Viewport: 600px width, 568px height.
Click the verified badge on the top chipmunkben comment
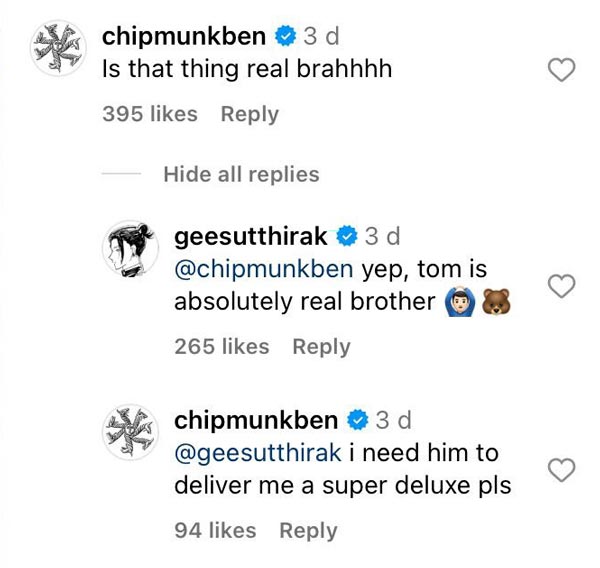click(x=284, y=37)
